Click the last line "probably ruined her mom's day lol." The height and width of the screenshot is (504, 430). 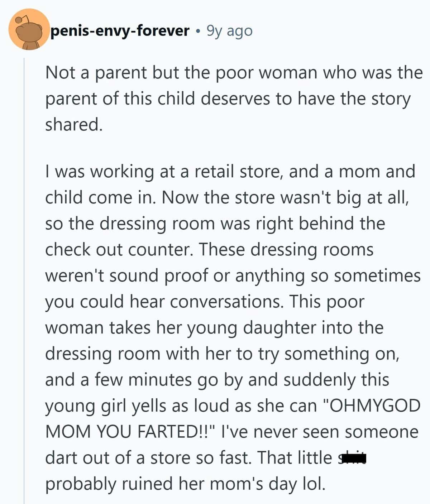[x=185, y=484]
